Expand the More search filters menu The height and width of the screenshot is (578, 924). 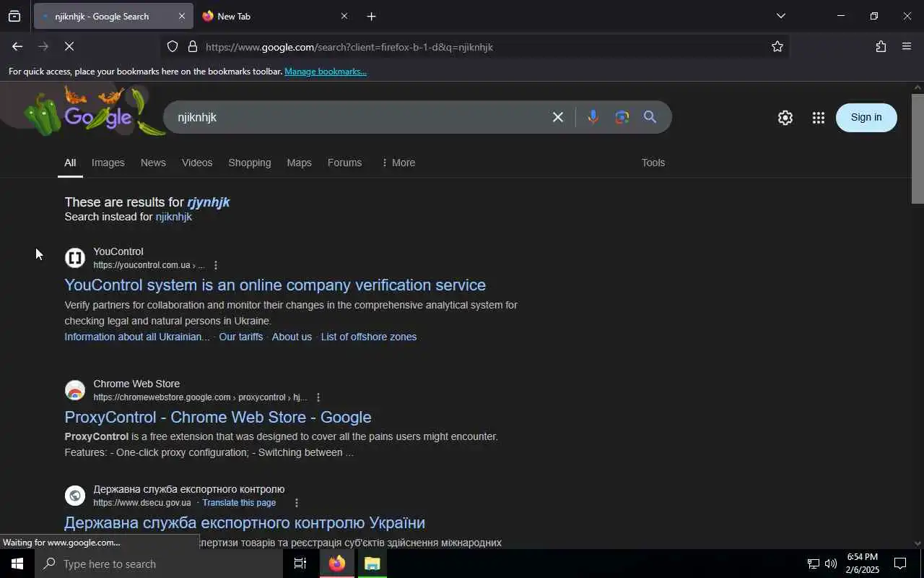pos(398,163)
